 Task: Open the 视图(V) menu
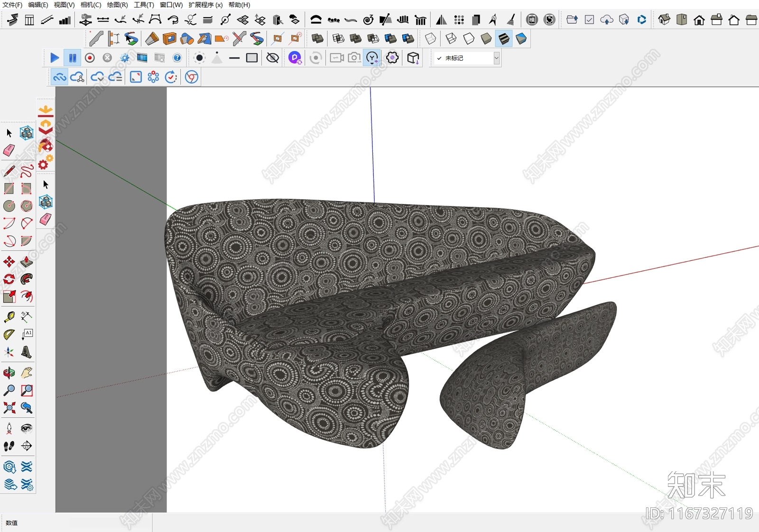[64, 5]
